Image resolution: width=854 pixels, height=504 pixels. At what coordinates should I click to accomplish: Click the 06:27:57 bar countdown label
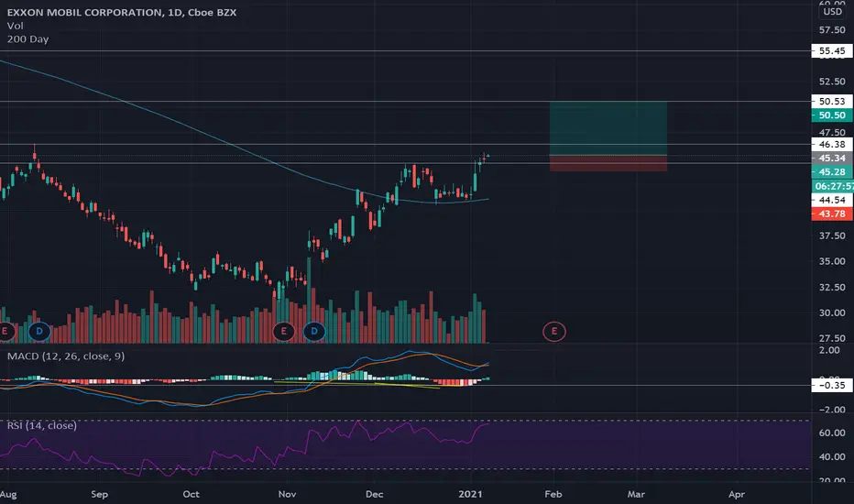coord(833,186)
